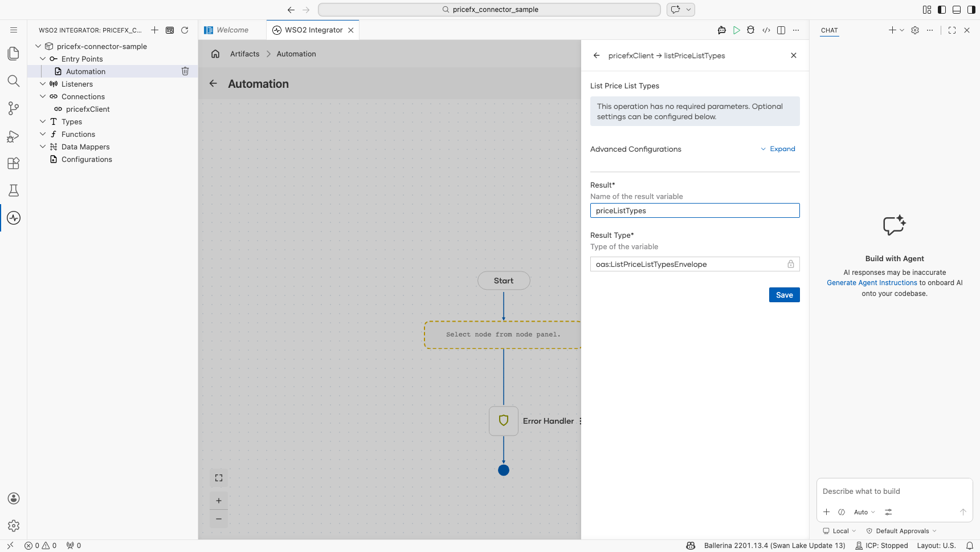Open the new chat options dropdown arrow
This screenshot has width=980, height=552.
(x=902, y=30)
